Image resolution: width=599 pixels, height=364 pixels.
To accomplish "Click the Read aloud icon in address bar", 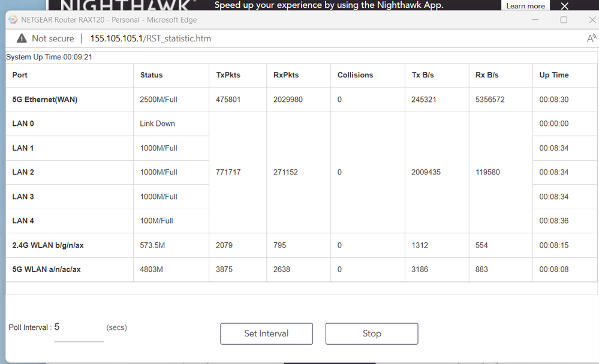I will tap(591, 38).
